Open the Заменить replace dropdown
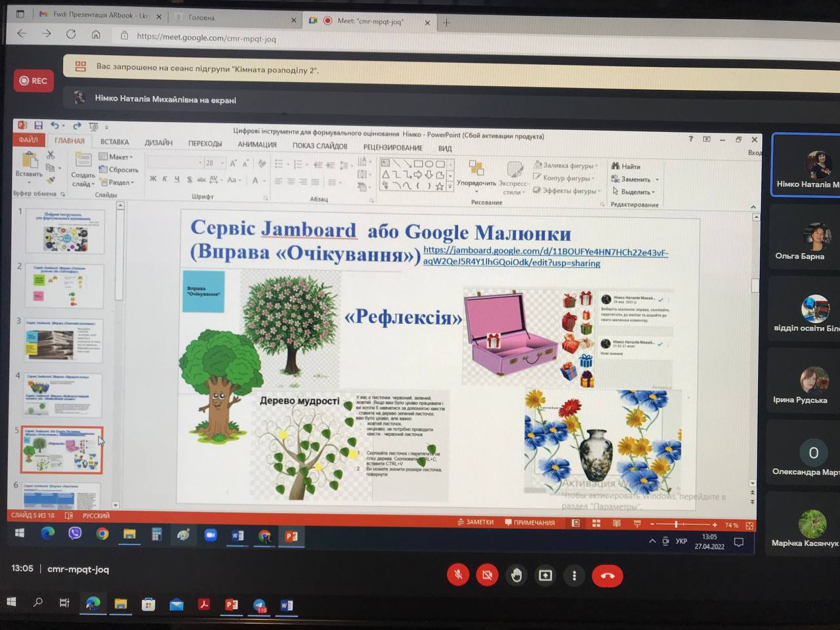This screenshot has width=840, height=630. (635, 179)
